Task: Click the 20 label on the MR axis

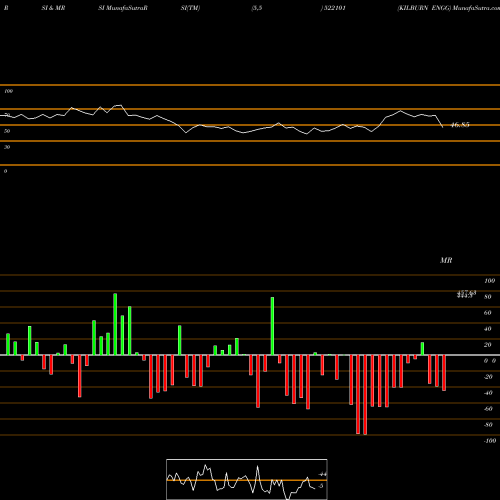Action: [x=488, y=345]
